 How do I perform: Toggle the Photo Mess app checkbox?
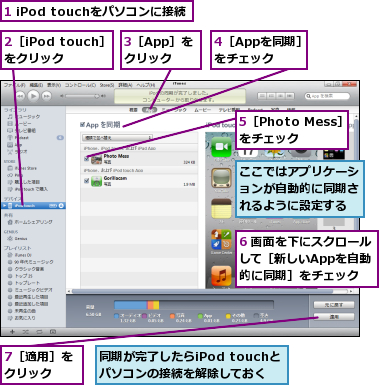[86, 159]
